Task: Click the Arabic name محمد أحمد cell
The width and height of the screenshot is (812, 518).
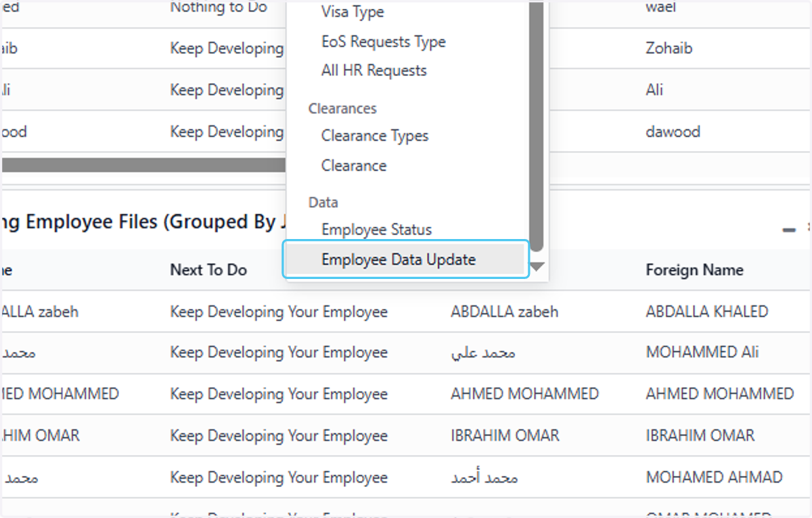Action: pyautogui.click(x=484, y=477)
